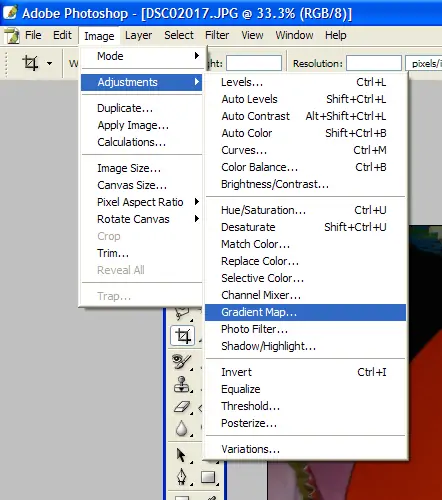Viewport: 442px width, 500px height.
Task: Open the pixels/inch resolution units dropdown
Action: (424, 63)
